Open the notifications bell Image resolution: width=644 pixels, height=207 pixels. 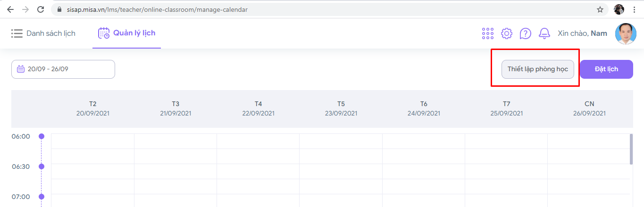tap(544, 33)
